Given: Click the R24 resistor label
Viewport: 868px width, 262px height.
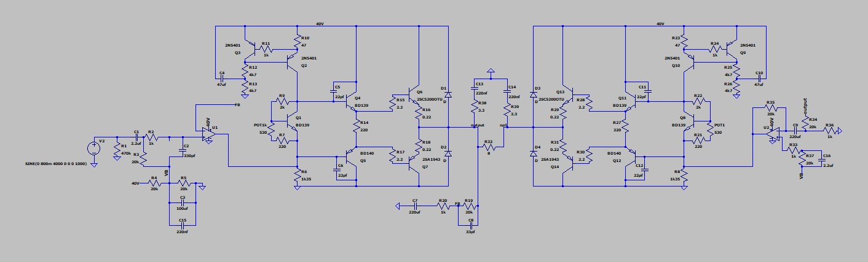Looking at the screenshot, I should [715, 44].
